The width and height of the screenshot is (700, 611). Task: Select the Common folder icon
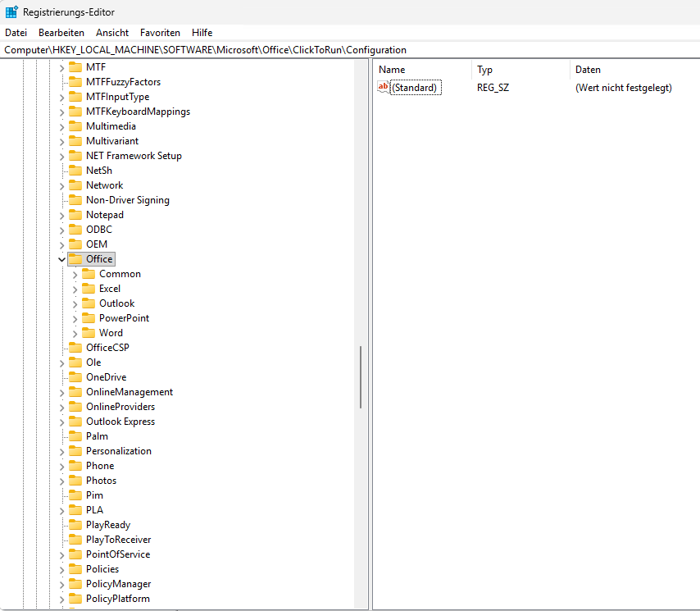[89, 273]
